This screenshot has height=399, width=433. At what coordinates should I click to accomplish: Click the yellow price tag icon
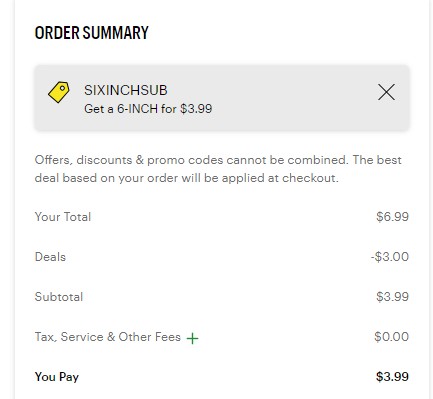(x=59, y=92)
